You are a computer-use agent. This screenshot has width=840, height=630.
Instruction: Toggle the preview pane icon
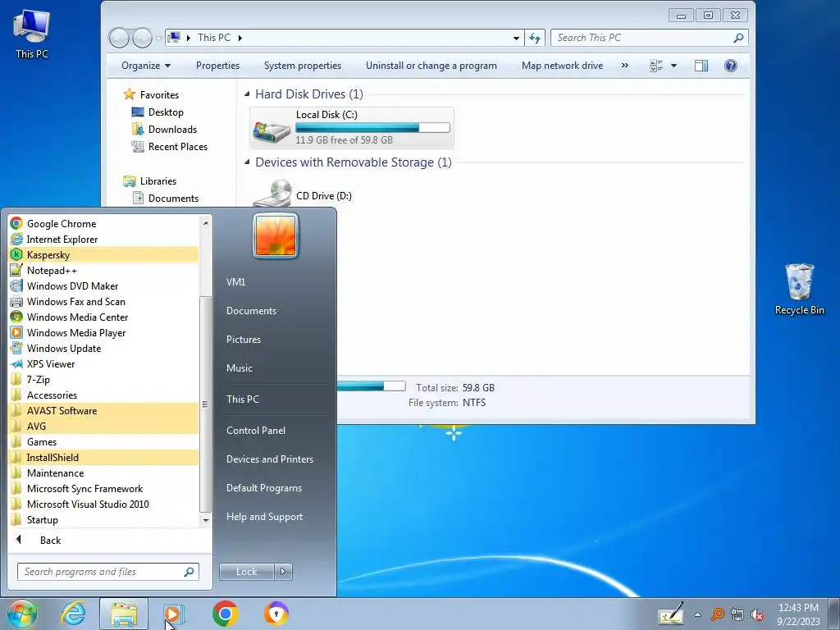[x=701, y=66]
